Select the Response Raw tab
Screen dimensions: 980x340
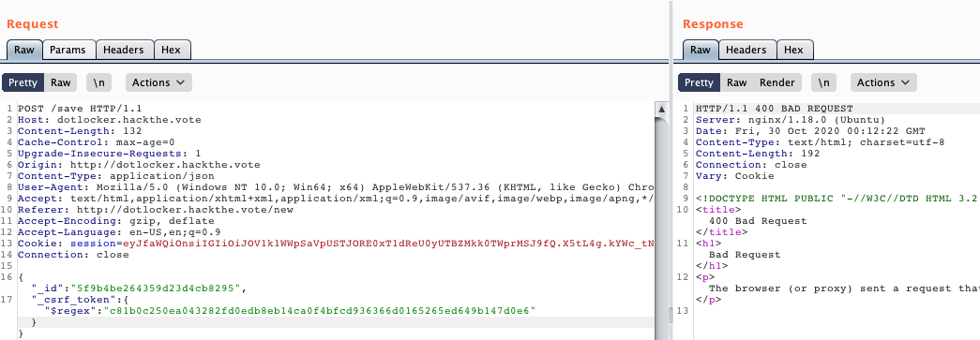[700, 50]
